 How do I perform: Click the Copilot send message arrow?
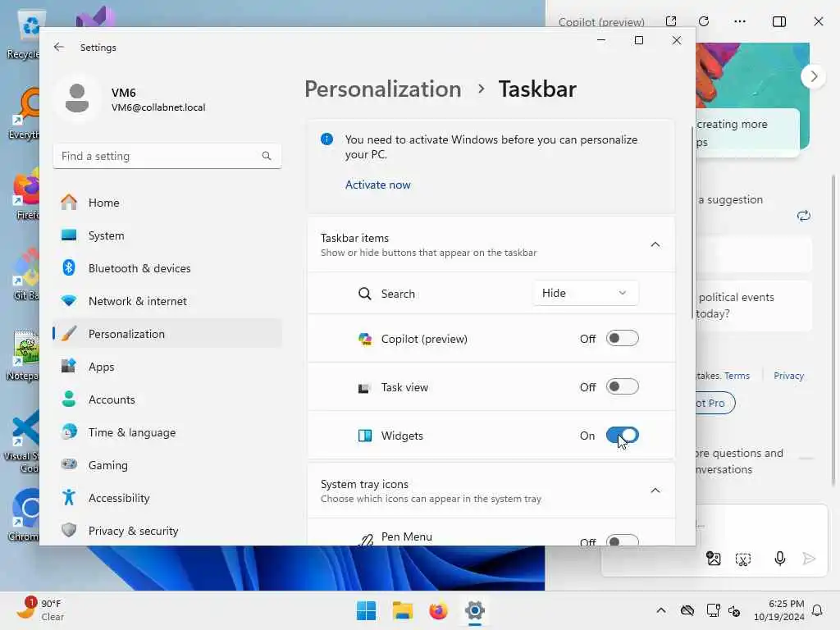809,559
